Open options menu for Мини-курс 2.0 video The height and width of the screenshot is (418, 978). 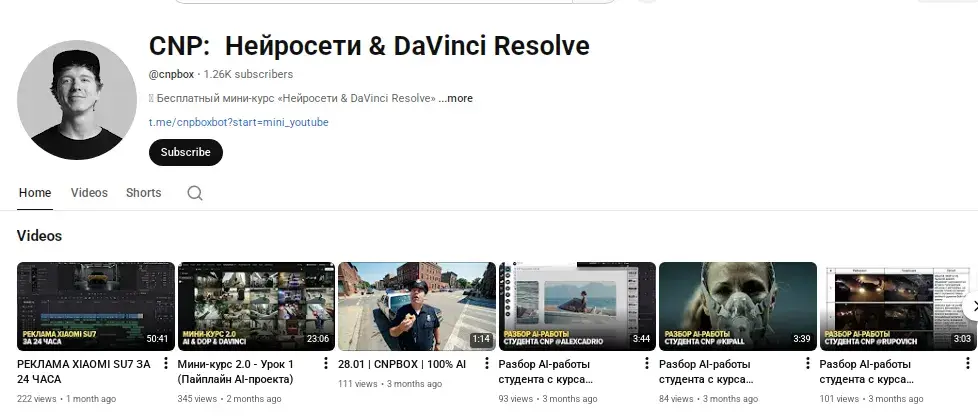click(x=326, y=364)
